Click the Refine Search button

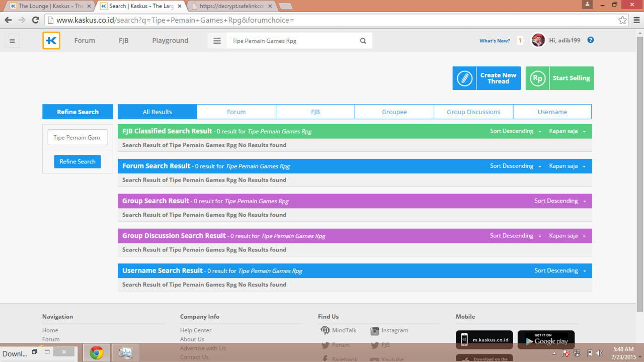pos(77,161)
